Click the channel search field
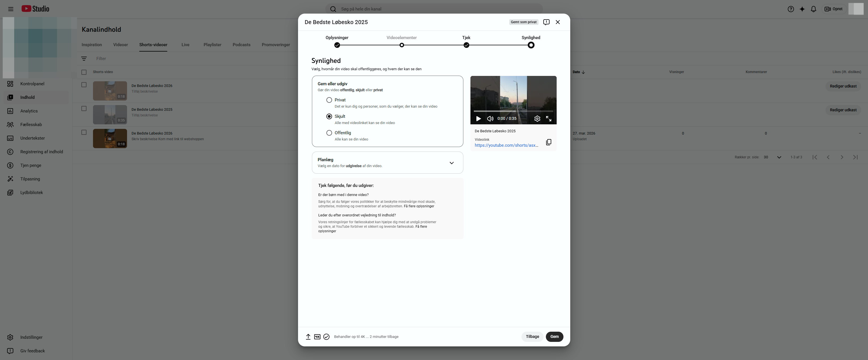Screen dimensions: 868x360 click(434, 9)
